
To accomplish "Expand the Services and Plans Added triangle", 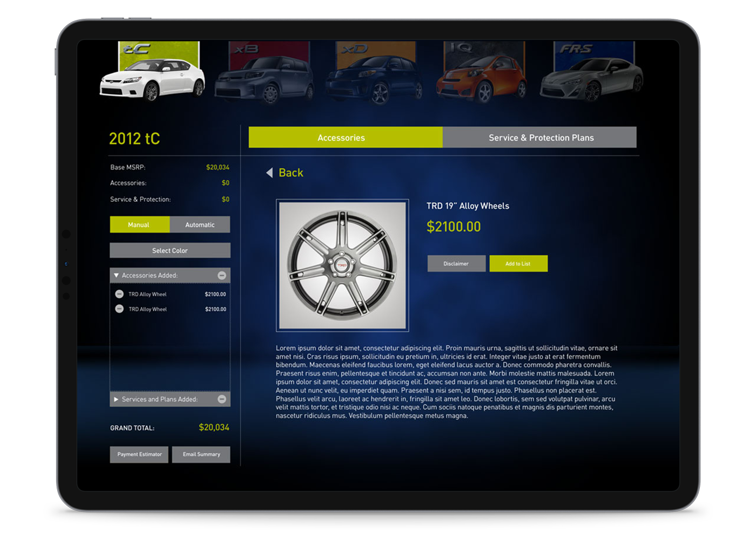I will 116,399.
